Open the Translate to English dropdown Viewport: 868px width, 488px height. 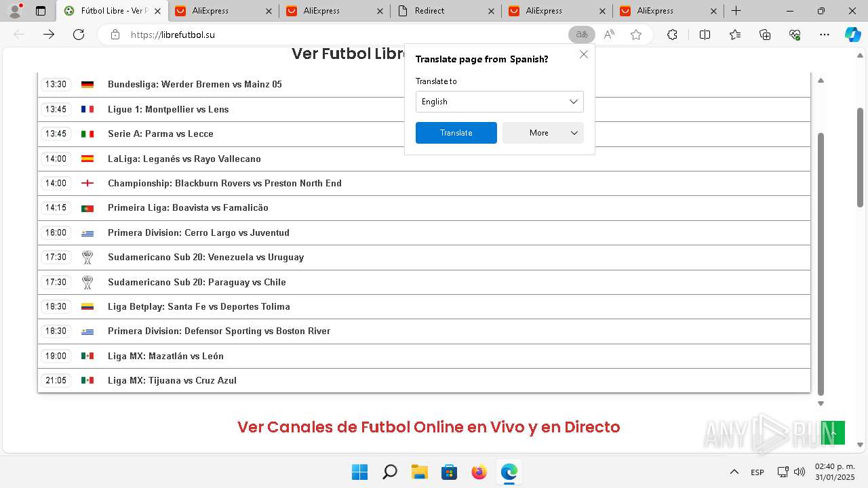(x=500, y=102)
